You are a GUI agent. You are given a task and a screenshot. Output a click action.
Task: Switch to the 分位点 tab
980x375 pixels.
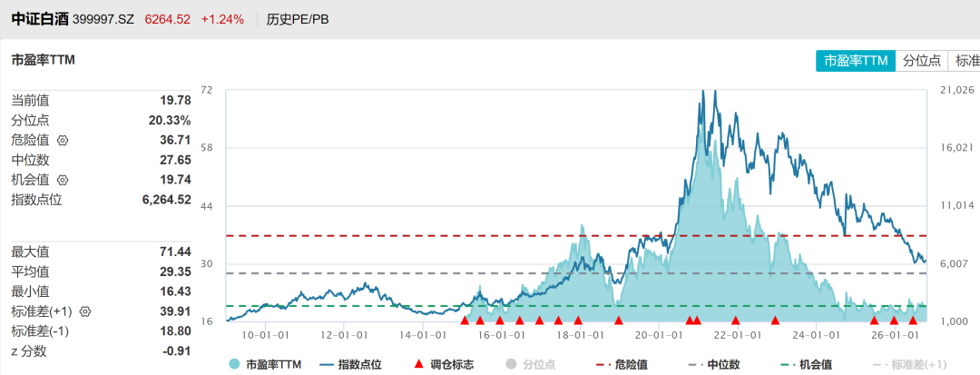[x=922, y=61]
